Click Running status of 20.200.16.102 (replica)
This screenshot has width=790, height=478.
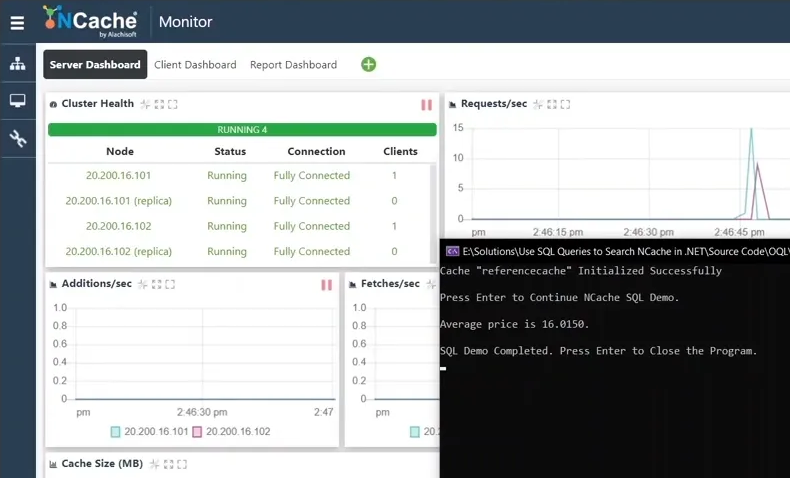point(227,251)
